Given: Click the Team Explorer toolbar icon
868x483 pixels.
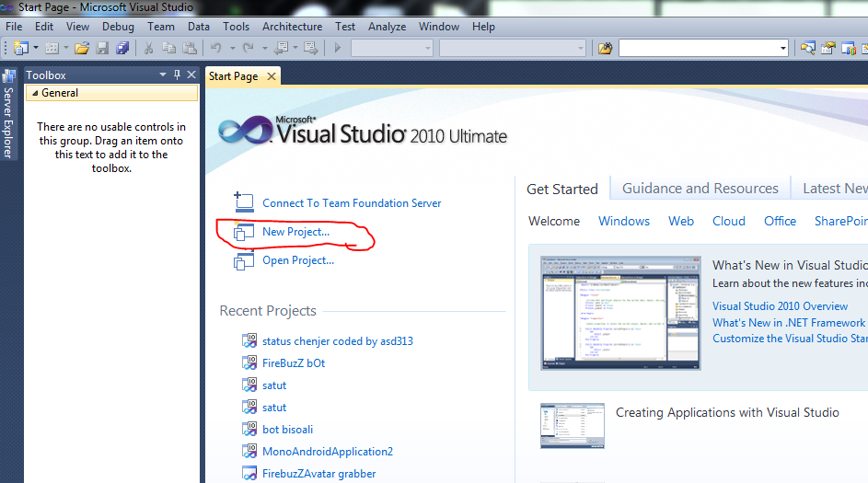Looking at the screenshot, I should [x=849, y=48].
